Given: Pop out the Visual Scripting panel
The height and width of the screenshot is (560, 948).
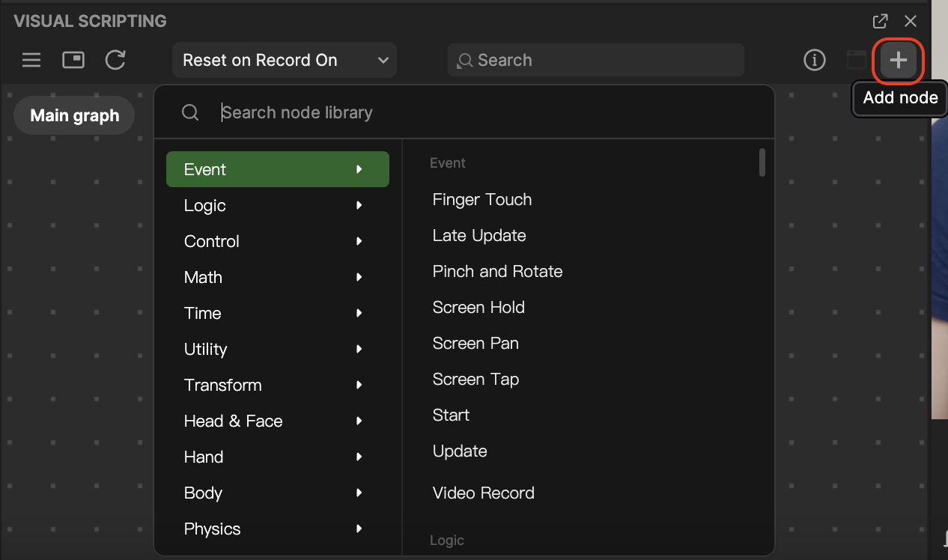Looking at the screenshot, I should 881,21.
